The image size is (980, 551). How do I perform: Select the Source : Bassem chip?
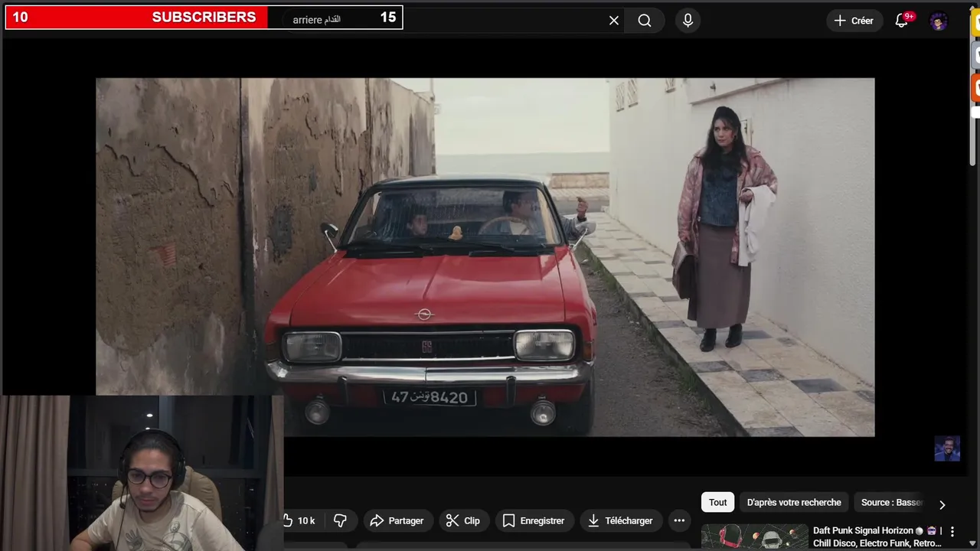tap(891, 502)
